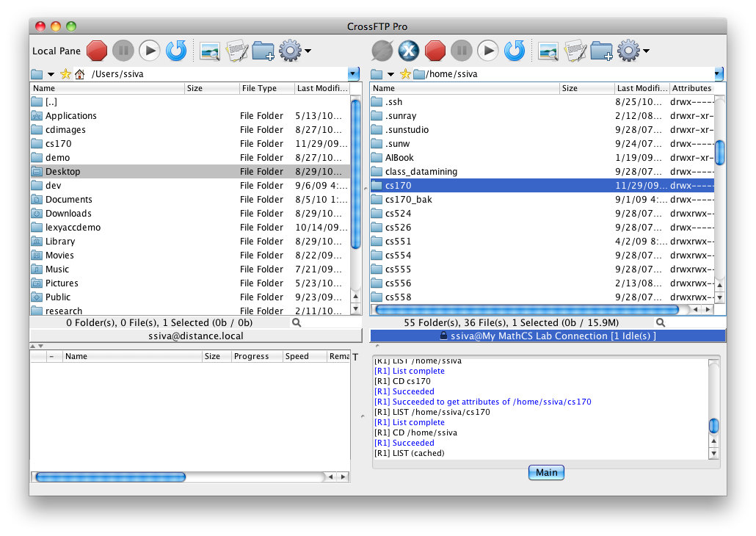Select the Applications folder in the local pane

(190, 116)
